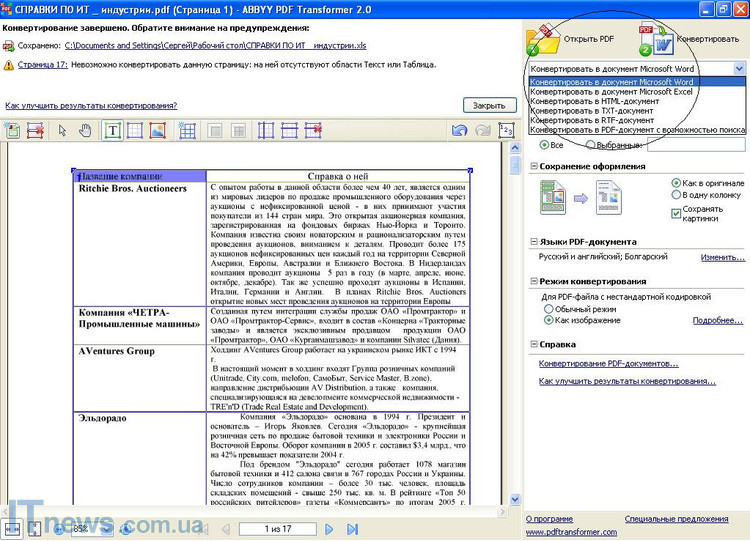Viewport: 750px width, 541px height.
Task: Click the Delete separator icon
Action: click(x=313, y=130)
